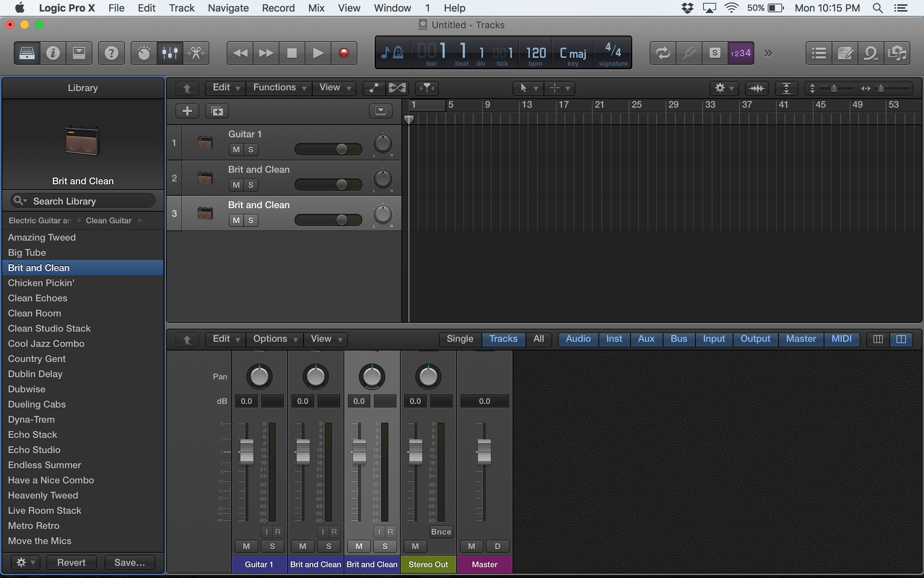Click the Save... button in Library
The image size is (924, 578).
coord(130,563)
